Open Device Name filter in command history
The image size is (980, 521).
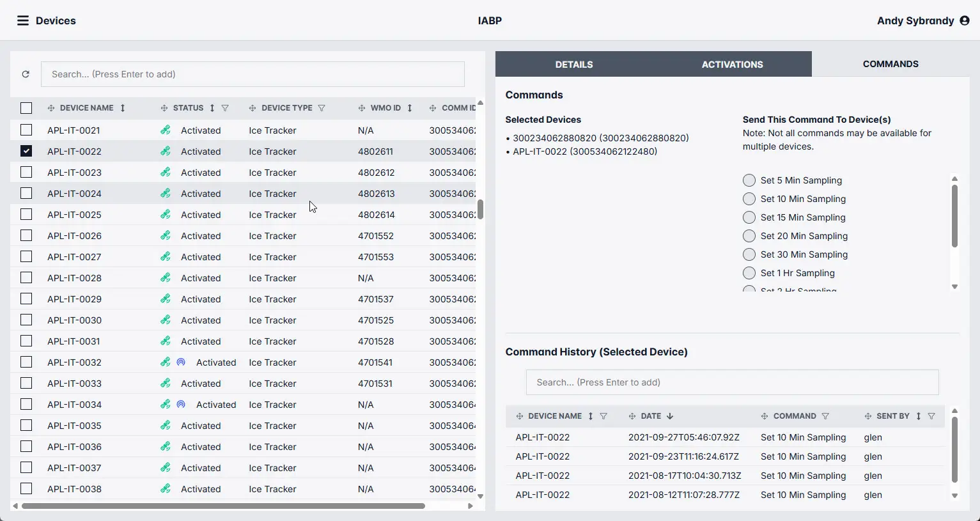(603, 416)
